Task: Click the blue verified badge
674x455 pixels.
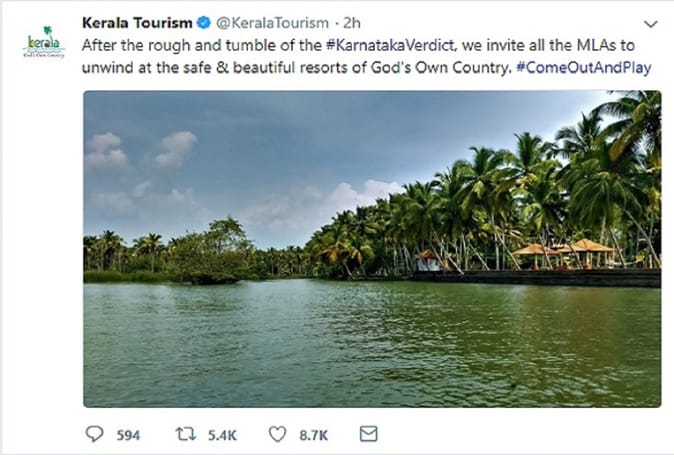Action: (204, 23)
